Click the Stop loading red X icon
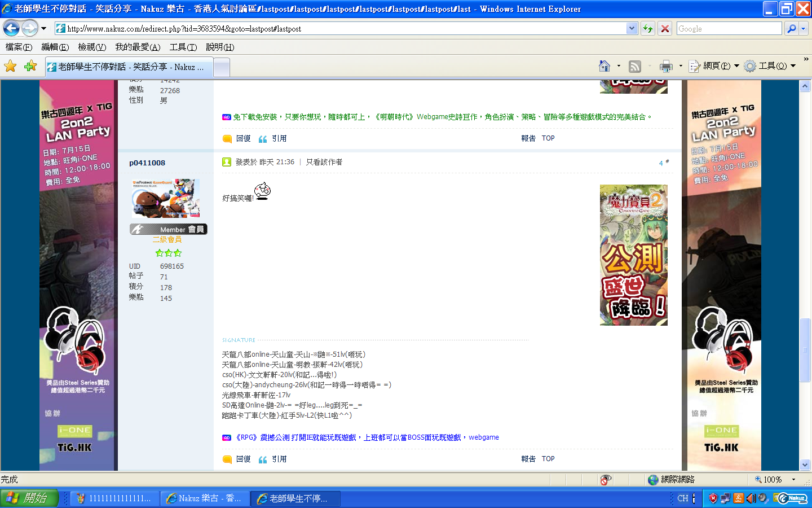 (x=665, y=29)
